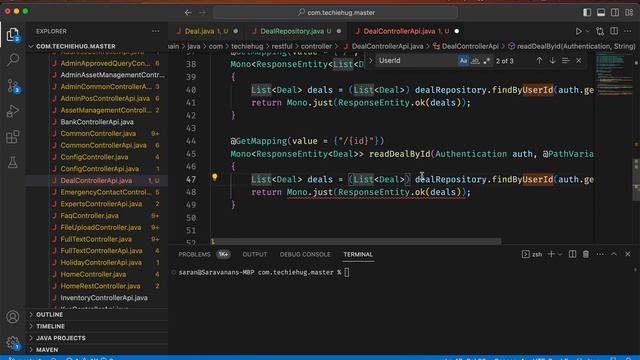Create a new terminal with plus icon
This screenshot has height=360, width=640.
[x=551, y=254]
